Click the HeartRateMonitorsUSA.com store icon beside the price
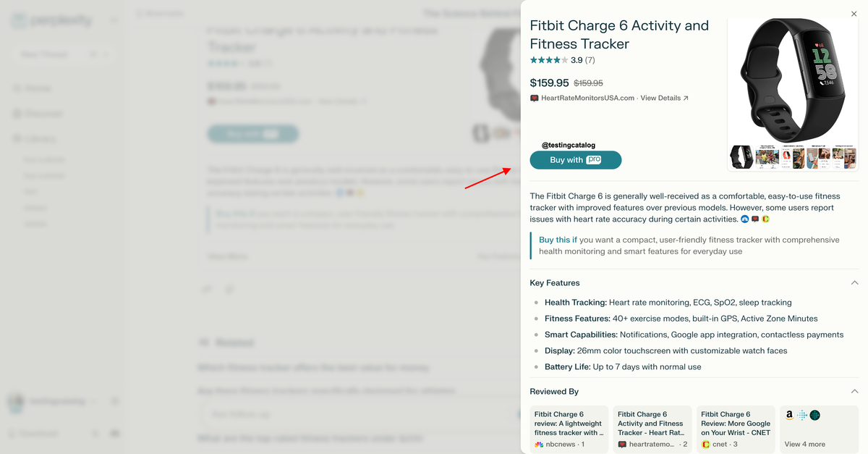 533,98
